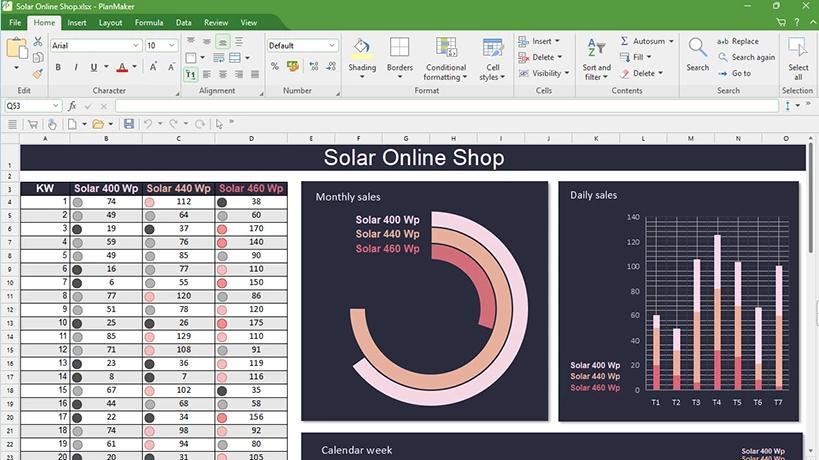Click Visibility in Cells group
The width and height of the screenshot is (819, 460).
coord(544,74)
